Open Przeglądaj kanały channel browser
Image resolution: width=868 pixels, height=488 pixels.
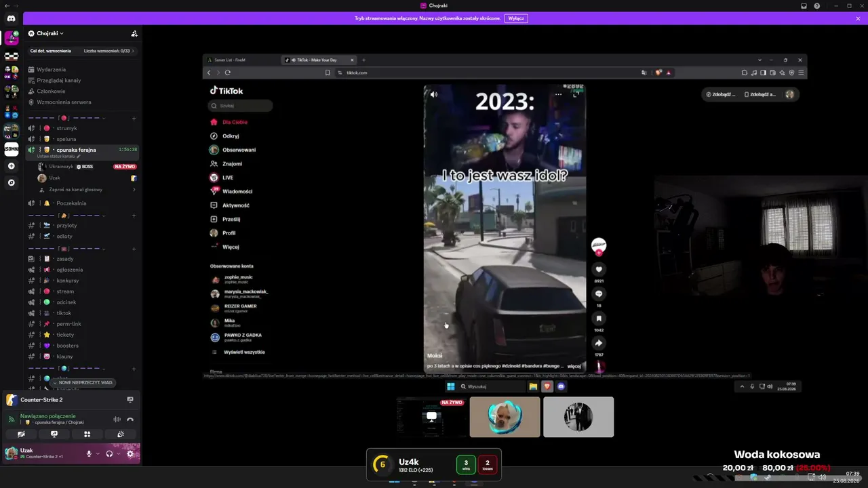point(58,80)
